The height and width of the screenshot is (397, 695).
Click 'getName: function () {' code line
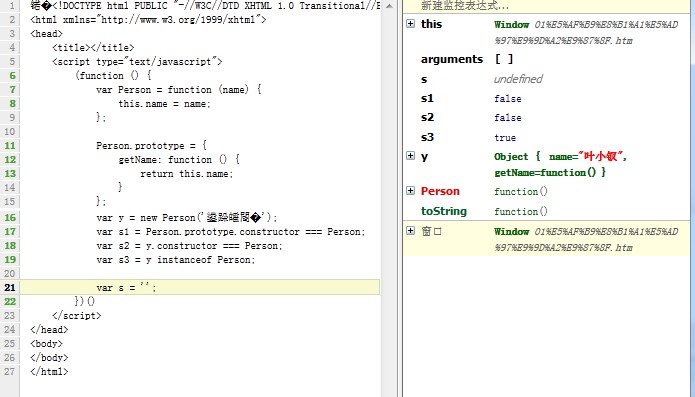tap(179, 160)
